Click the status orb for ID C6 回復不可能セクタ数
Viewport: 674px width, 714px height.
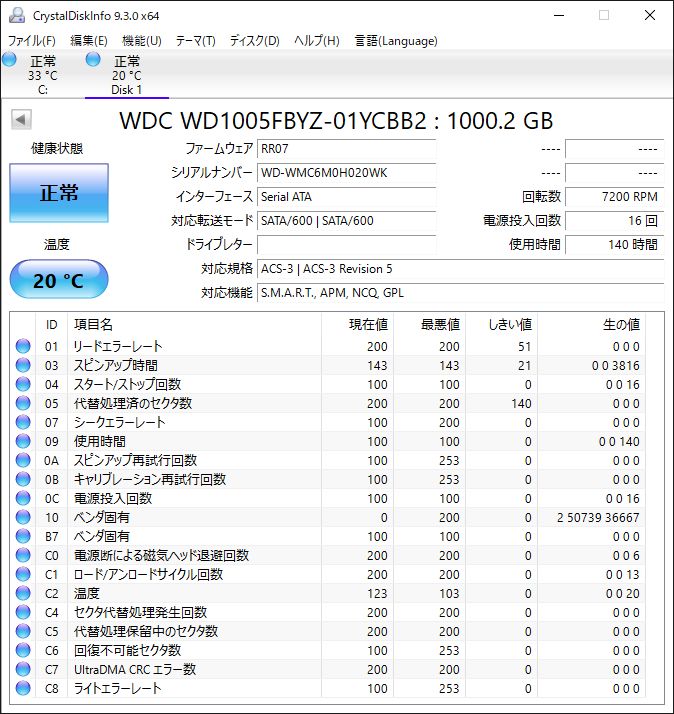23,651
